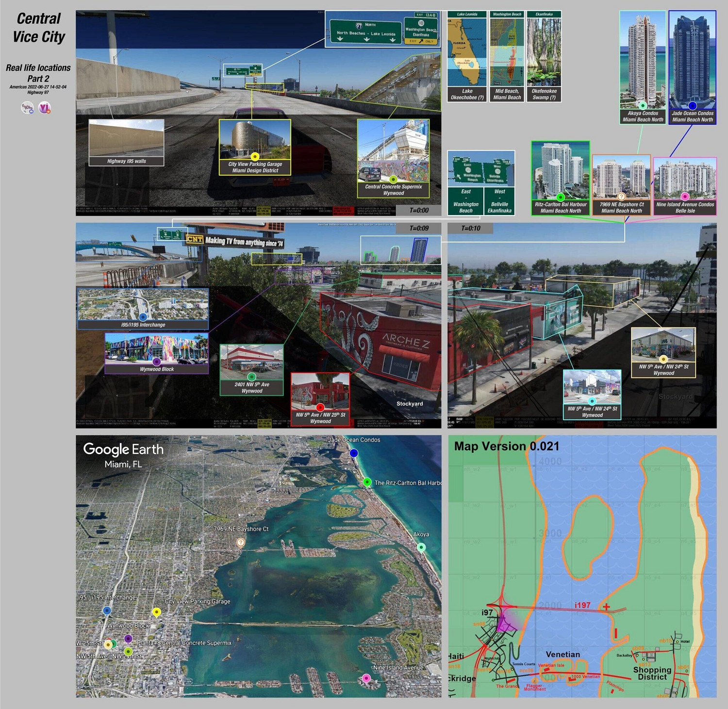Viewport: 728px width, 709px height.
Task: Select the green Ritz-Carlton Bal Harbour pin on Google Earth
Action: pyautogui.click(x=367, y=482)
